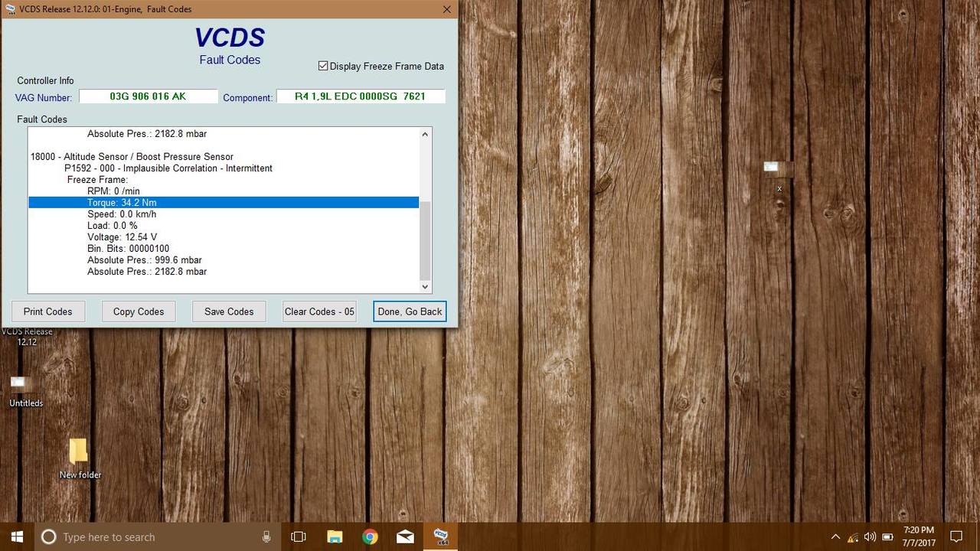The height and width of the screenshot is (551, 980).
Task: Click the Print Codes button
Action: coord(47,311)
